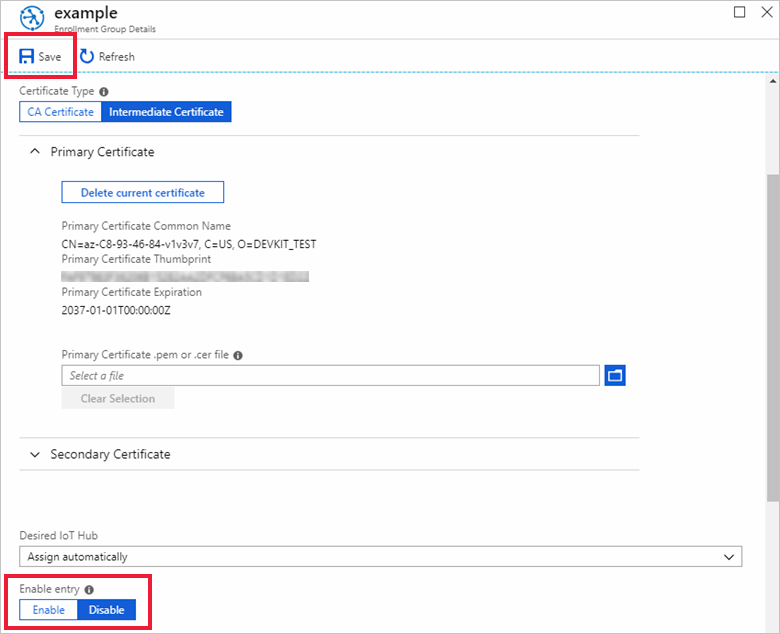The image size is (780, 634).
Task: Click the scrollbar up arrow
Action: 773,81
